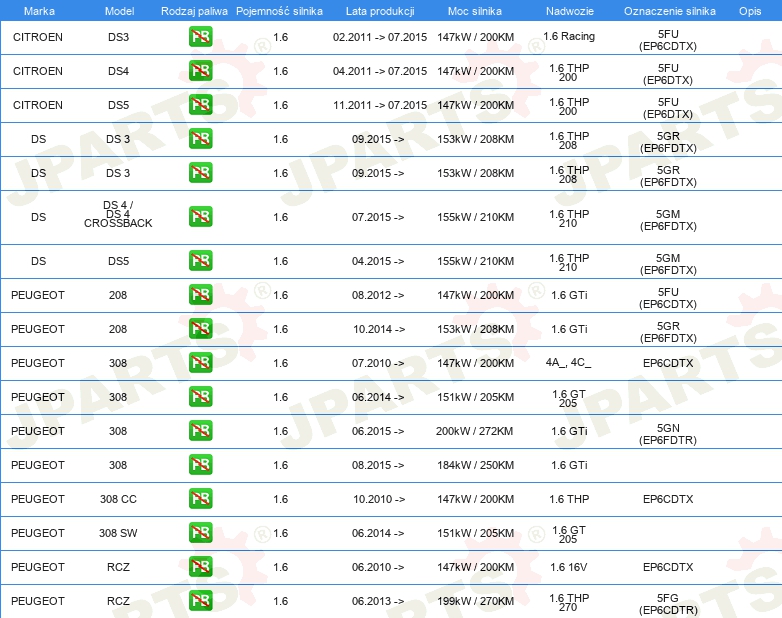Image resolution: width=782 pixels, height=618 pixels.
Task: Select date cell '11.2011 -> 07.2015'
Action: [x=380, y=105]
